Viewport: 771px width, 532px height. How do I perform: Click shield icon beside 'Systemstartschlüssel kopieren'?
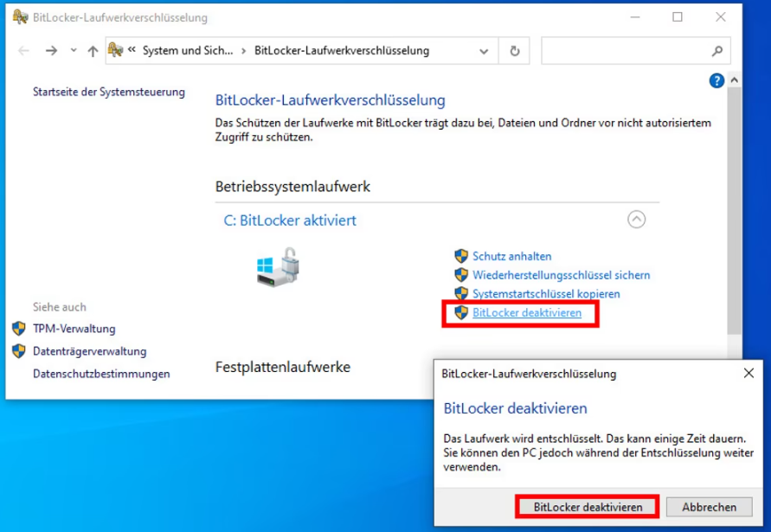coord(461,293)
